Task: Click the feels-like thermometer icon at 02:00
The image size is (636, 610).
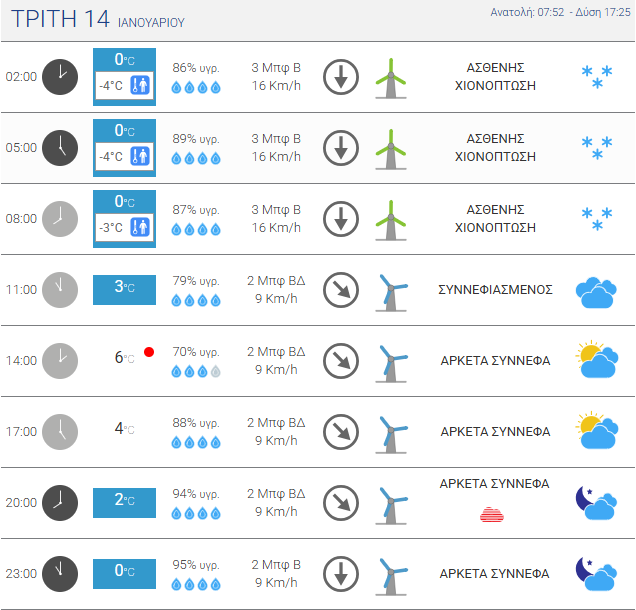Action: (140, 85)
